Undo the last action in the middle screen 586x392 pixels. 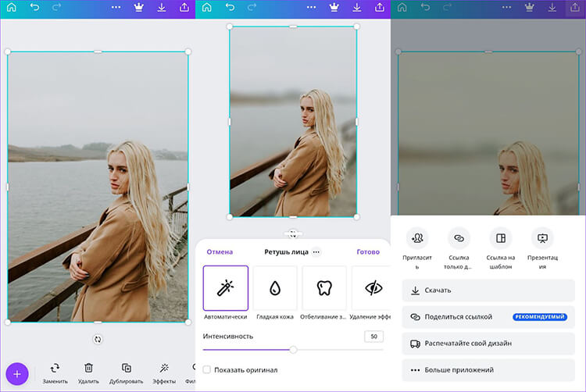click(230, 7)
